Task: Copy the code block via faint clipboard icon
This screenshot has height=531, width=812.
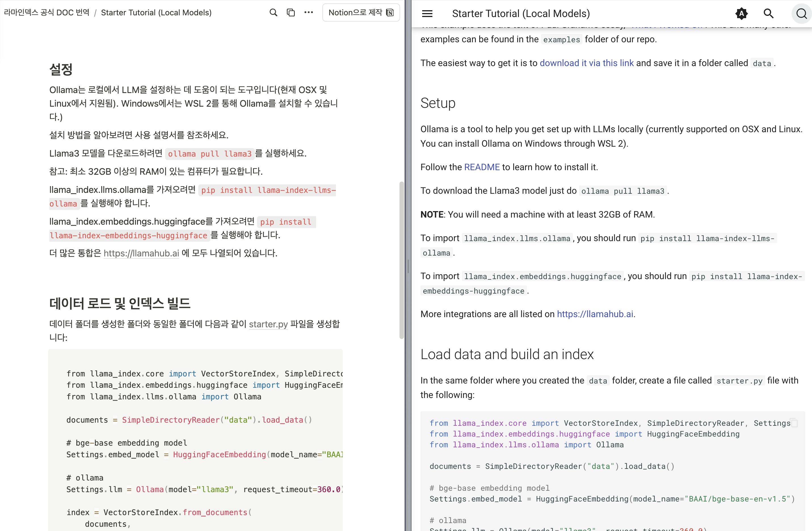Action: pyautogui.click(x=794, y=423)
